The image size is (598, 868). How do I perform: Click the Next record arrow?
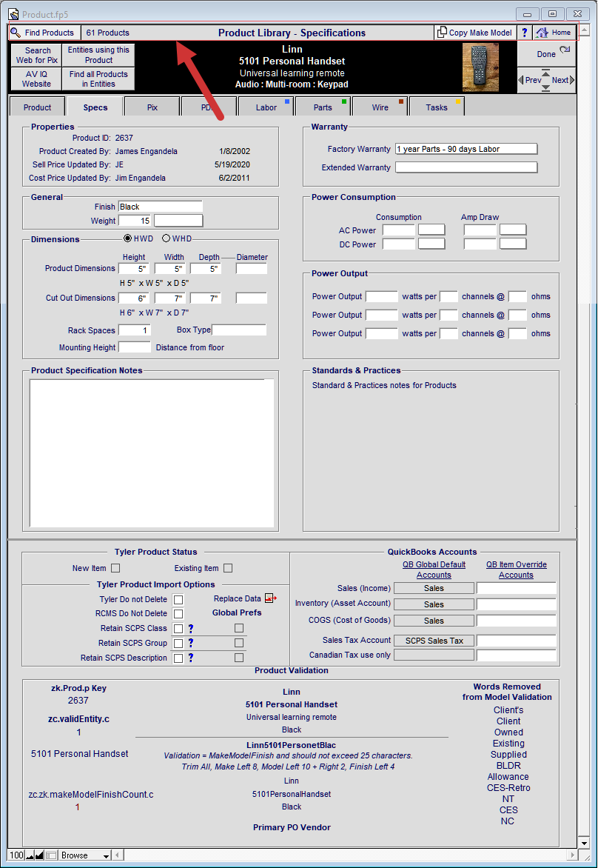coord(572,80)
